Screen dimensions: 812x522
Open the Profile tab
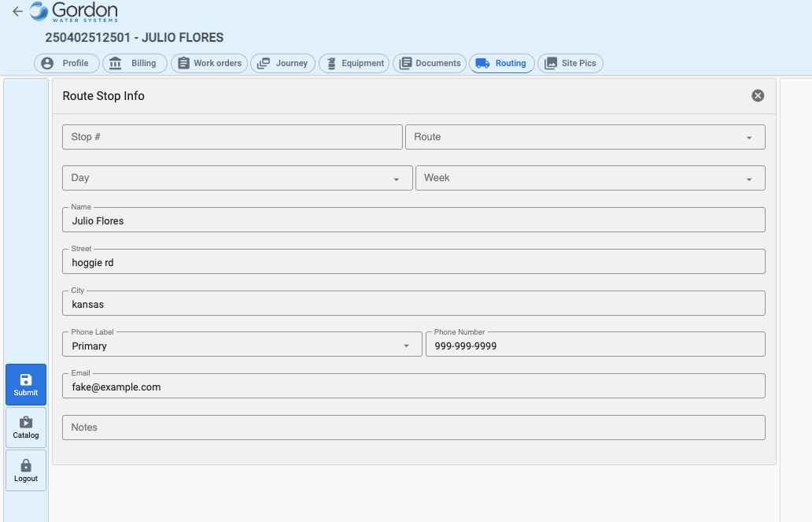click(66, 63)
